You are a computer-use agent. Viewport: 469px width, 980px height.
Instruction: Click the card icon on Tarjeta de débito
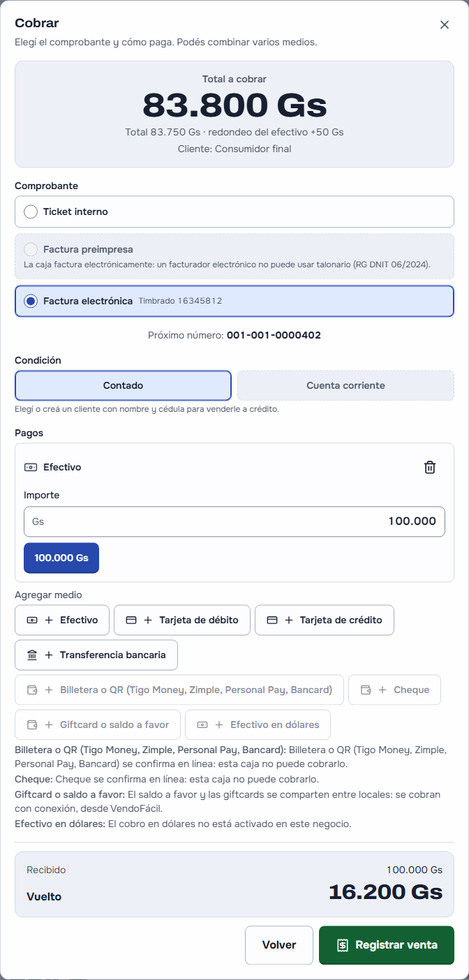tap(131, 620)
